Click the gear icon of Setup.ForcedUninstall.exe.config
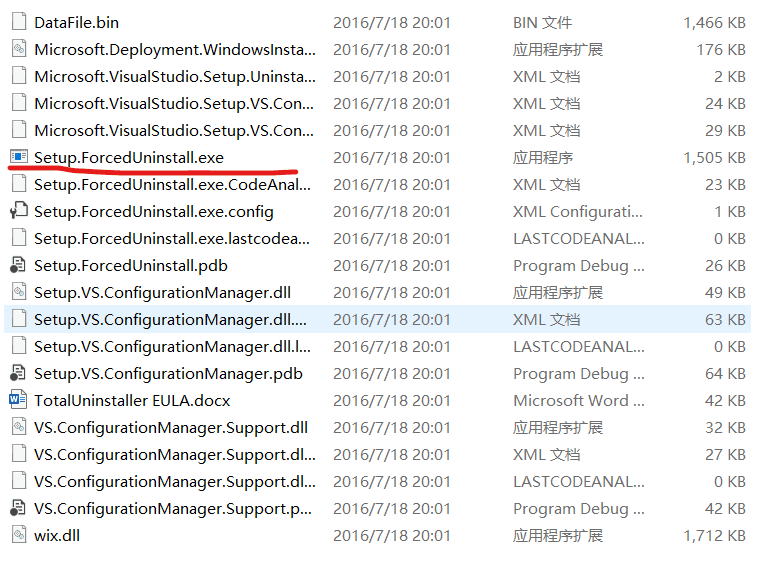The image size is (777, 571). pos(19,211)
